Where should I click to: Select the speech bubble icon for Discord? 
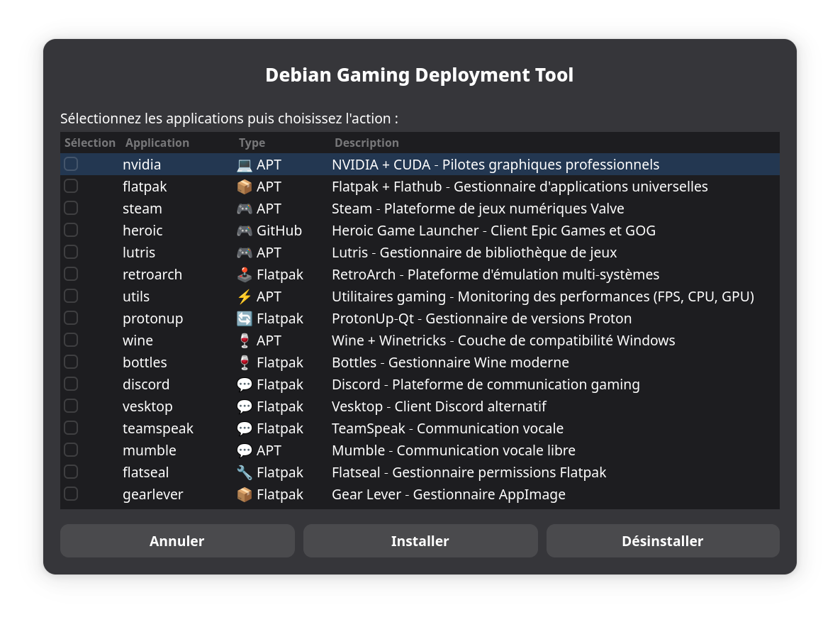(x=244, y=384)
